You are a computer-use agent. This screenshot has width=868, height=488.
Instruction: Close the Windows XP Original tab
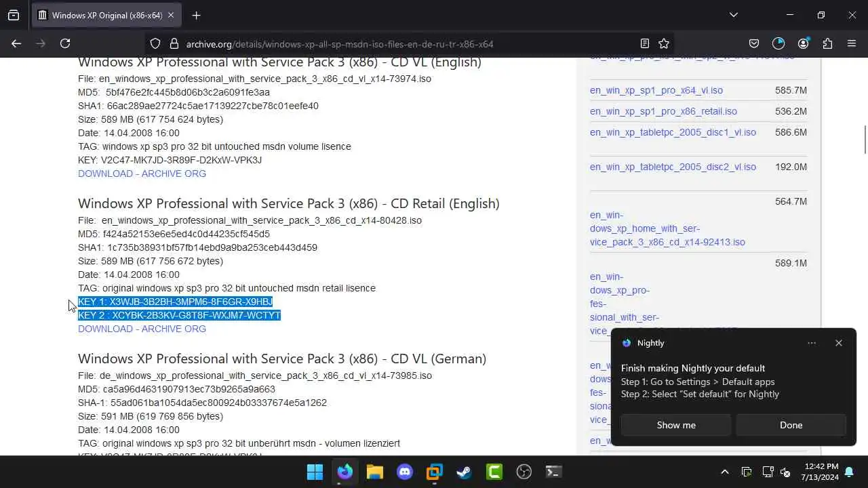tap(171, 15)
